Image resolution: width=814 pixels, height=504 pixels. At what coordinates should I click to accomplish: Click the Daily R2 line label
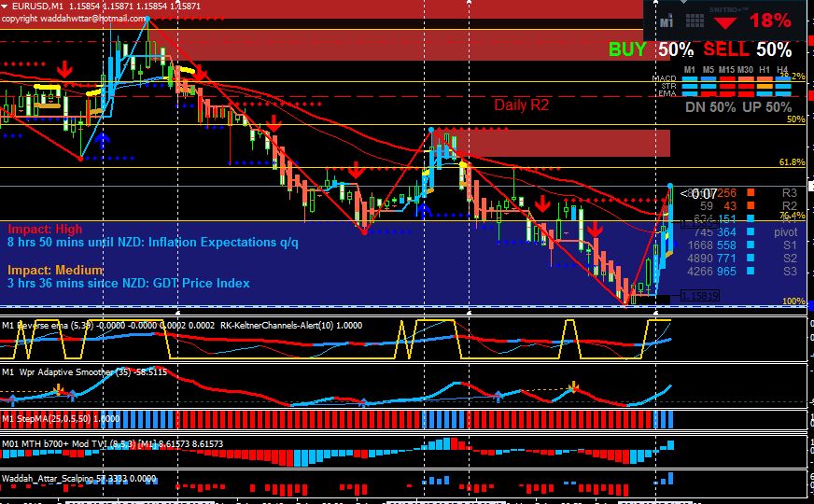tap(521, 105)
